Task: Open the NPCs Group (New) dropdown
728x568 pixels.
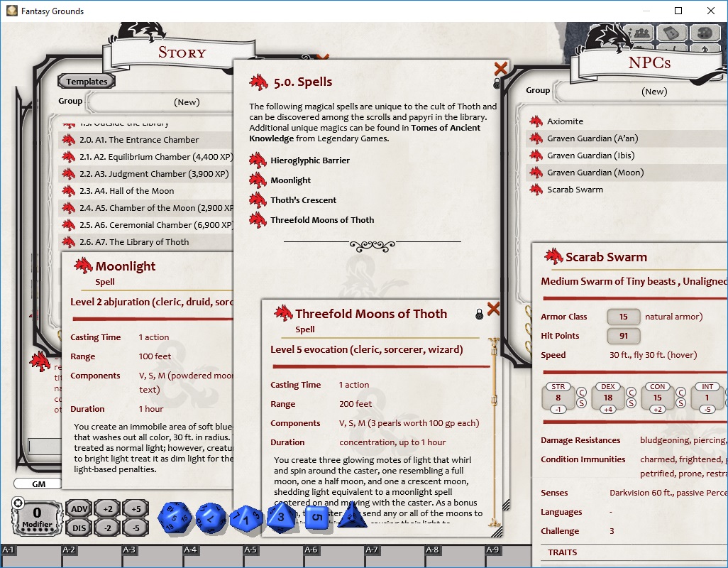Action: (654, 91)
